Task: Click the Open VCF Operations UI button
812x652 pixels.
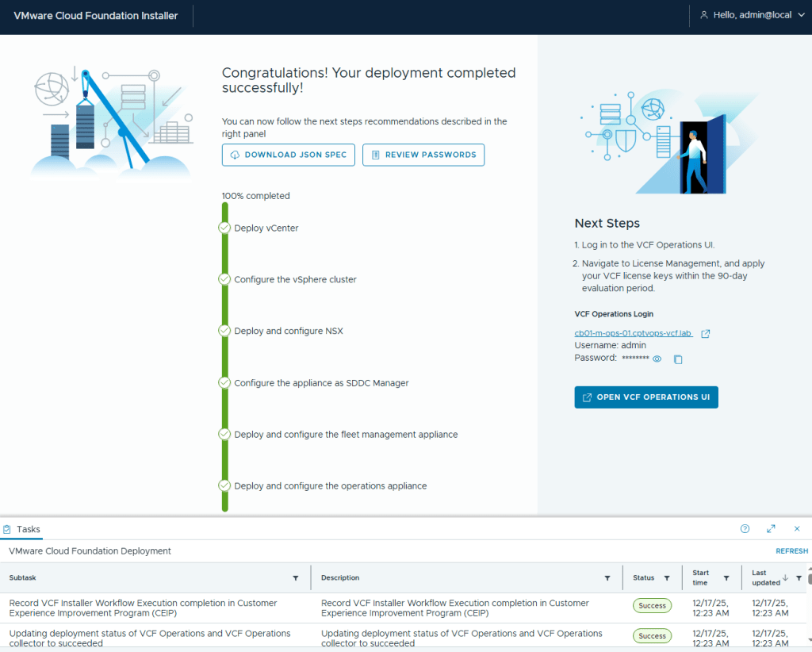Action: pos(646,397)
